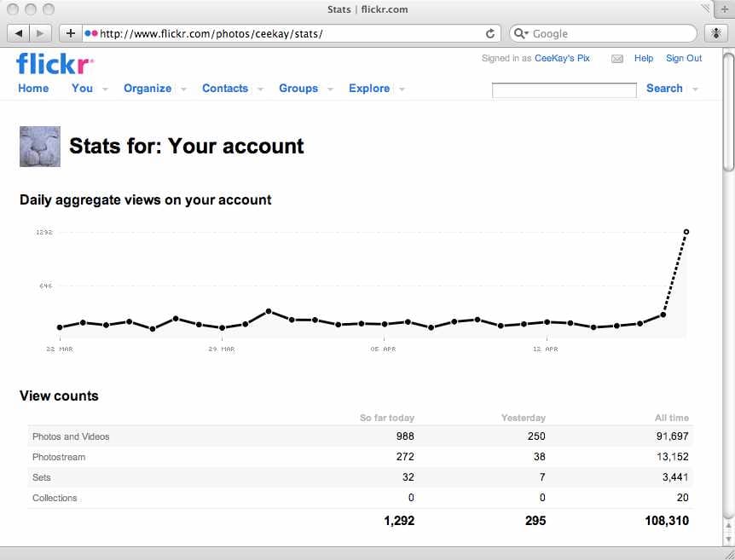
Task: Click the Google search magnifier icon
Action: coord(521,33)
